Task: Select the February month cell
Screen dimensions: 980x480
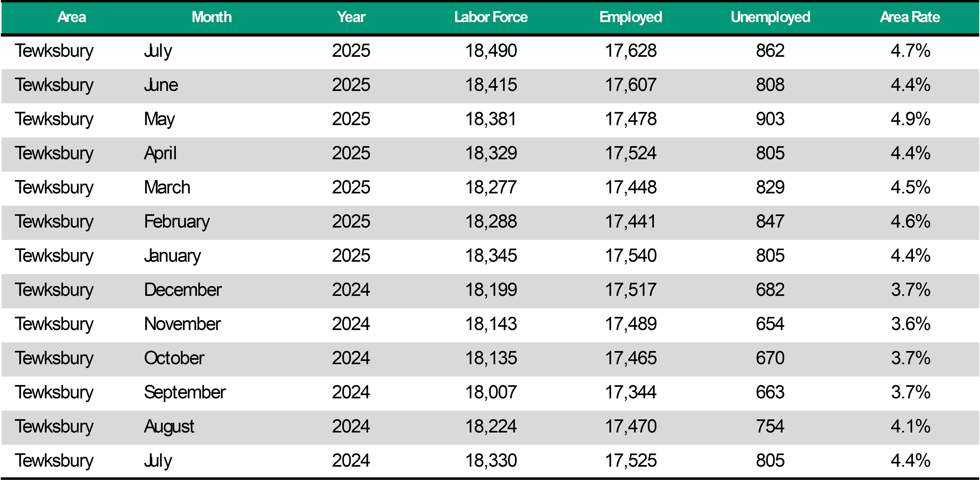Action: coord(177,222)
